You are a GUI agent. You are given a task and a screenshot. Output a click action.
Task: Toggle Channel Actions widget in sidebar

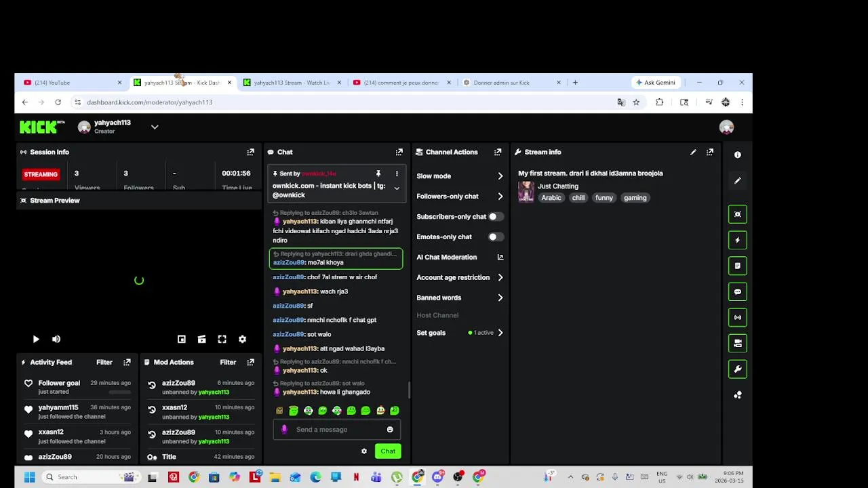click(738, 343)
